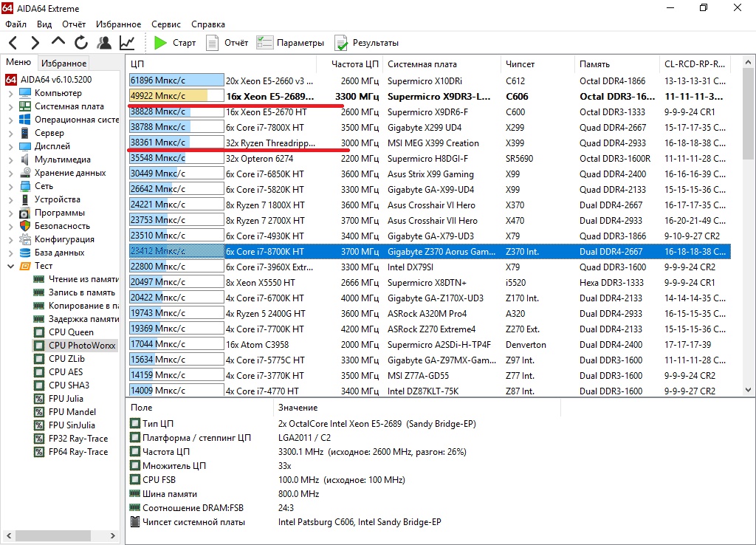Click the sidebar horizontal scroll right arrow

[112, 535]
